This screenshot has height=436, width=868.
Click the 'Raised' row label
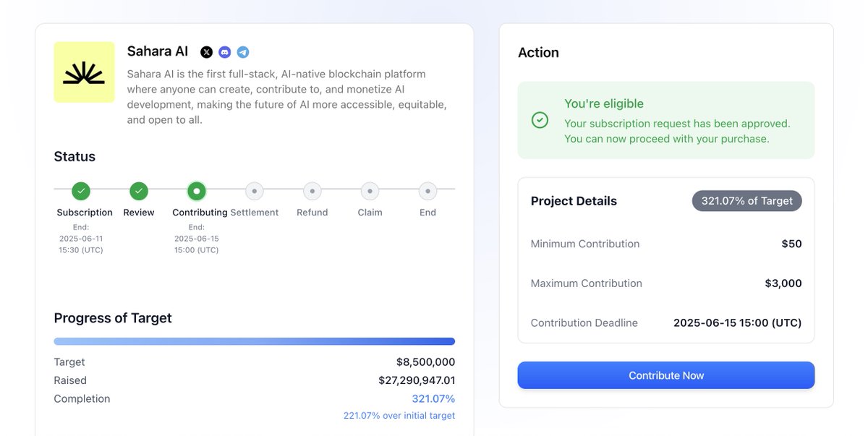(x=70, y=380)
